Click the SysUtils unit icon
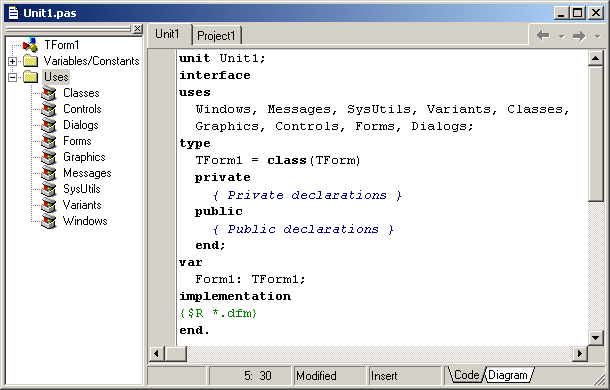610x390 pixels. [49, 189]
